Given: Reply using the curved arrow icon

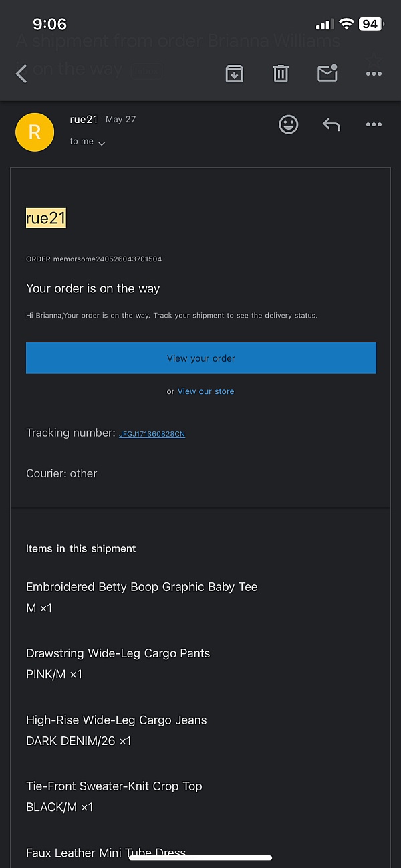Looking at the screenshot, I should coord(331,124).
